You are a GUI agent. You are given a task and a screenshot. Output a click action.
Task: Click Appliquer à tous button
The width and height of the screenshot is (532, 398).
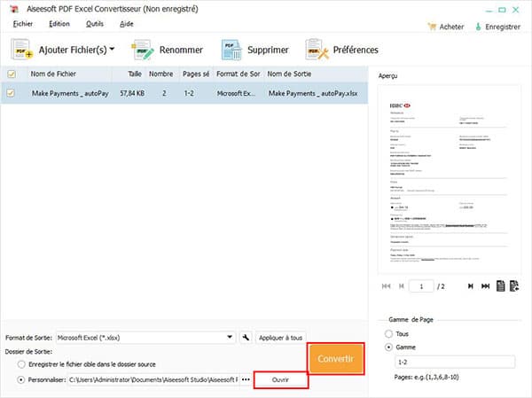280,338
